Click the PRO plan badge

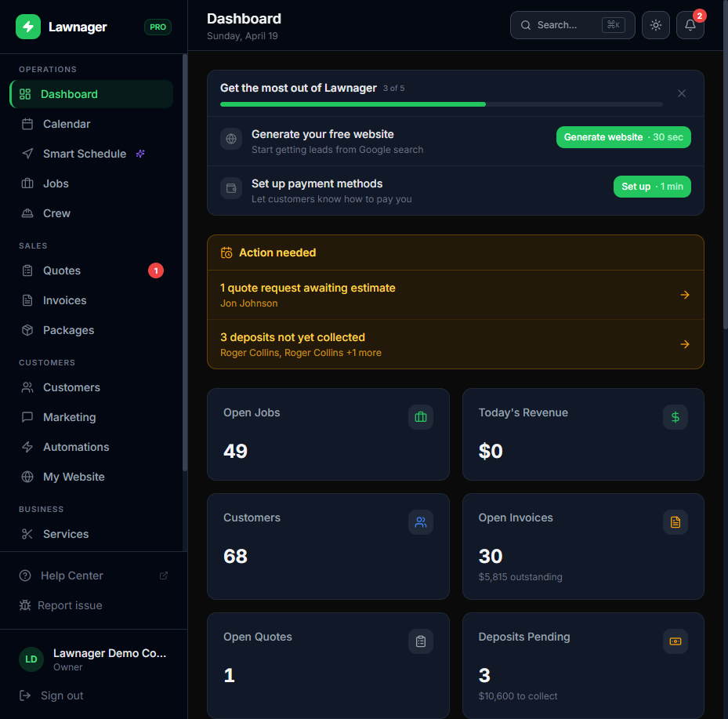coord(158,27)
